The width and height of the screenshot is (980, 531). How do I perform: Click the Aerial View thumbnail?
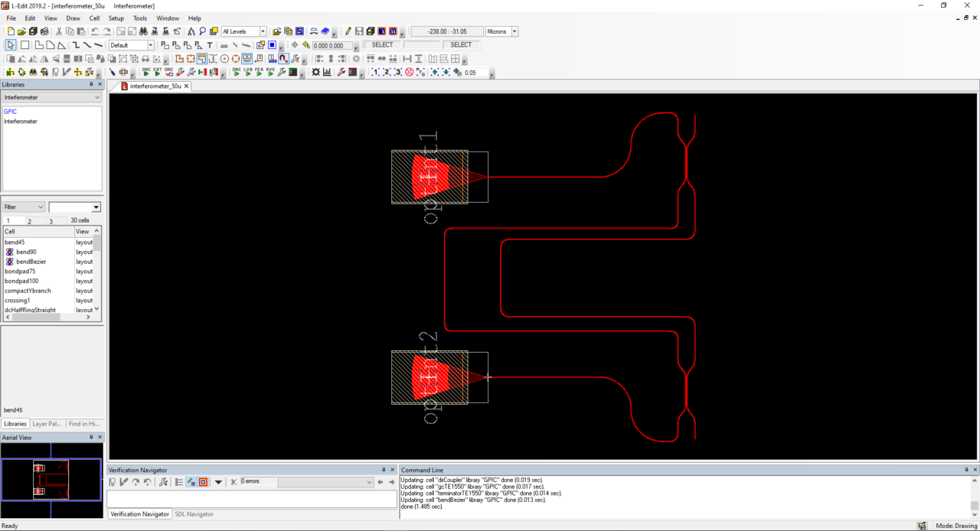(51, 479)
